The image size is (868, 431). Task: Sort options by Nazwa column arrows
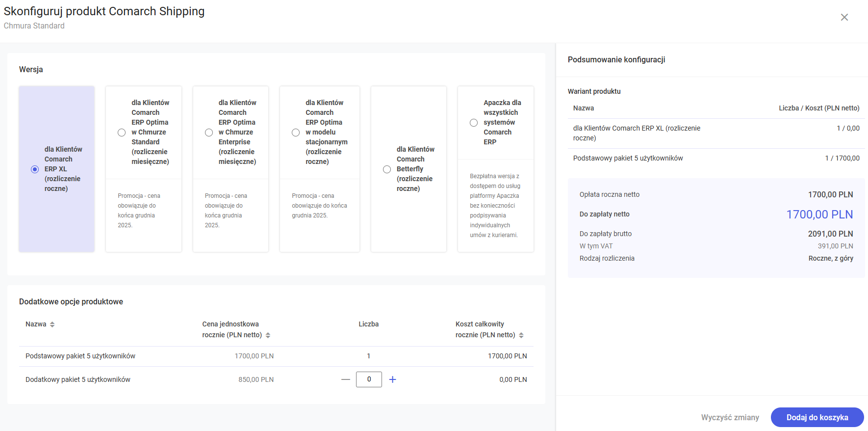point(52,324)
